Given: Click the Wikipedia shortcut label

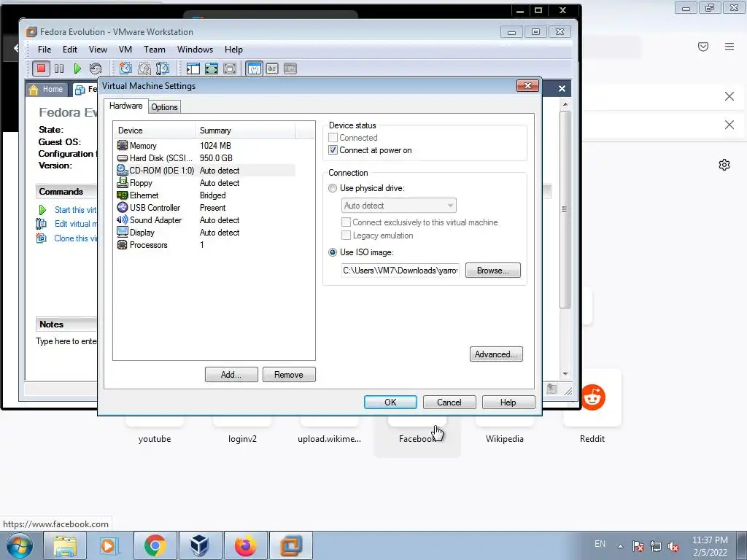Looking at the screenshot, I should click(x=505, y=439).
